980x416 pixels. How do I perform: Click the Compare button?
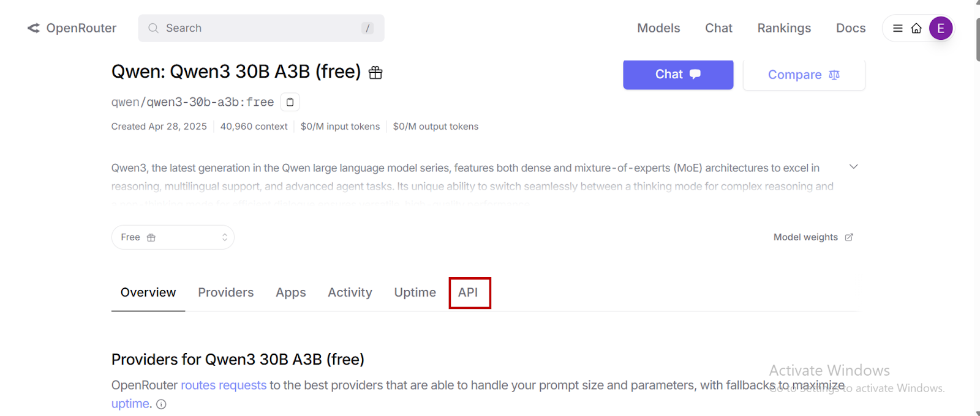tap(804, 75)
